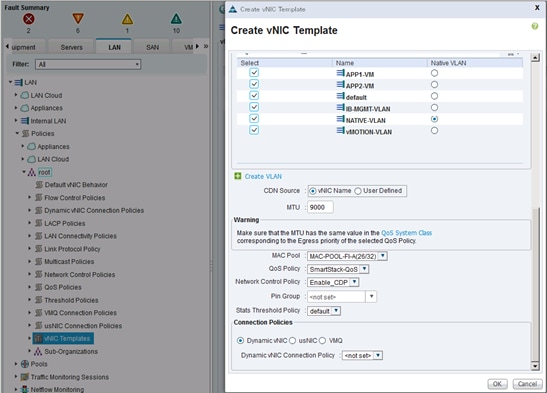Image resolution: width=547 pixels, height=393 pixels.
Task: Open the Filter dropdown
Action: click(88, 64)
